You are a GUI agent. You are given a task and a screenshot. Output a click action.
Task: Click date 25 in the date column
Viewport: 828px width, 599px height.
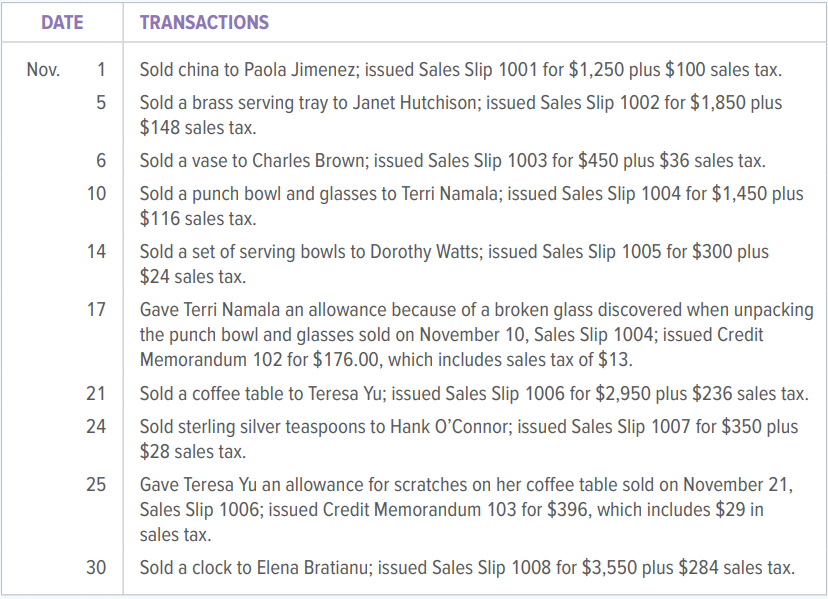tap(96, 484)
